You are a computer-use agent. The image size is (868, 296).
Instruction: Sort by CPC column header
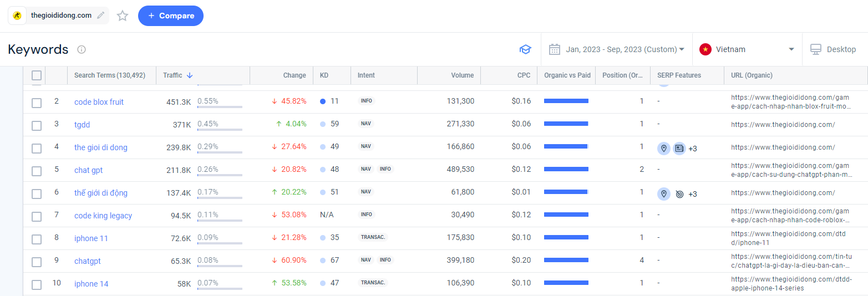(524, 75)
